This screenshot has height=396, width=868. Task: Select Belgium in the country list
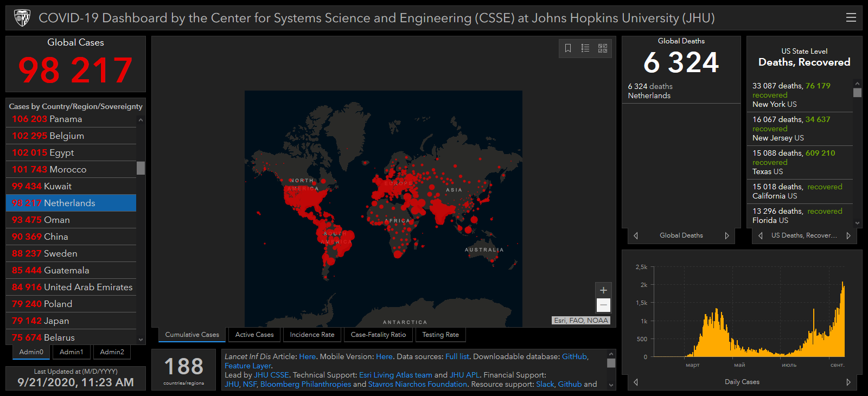[x=71, y=136]
